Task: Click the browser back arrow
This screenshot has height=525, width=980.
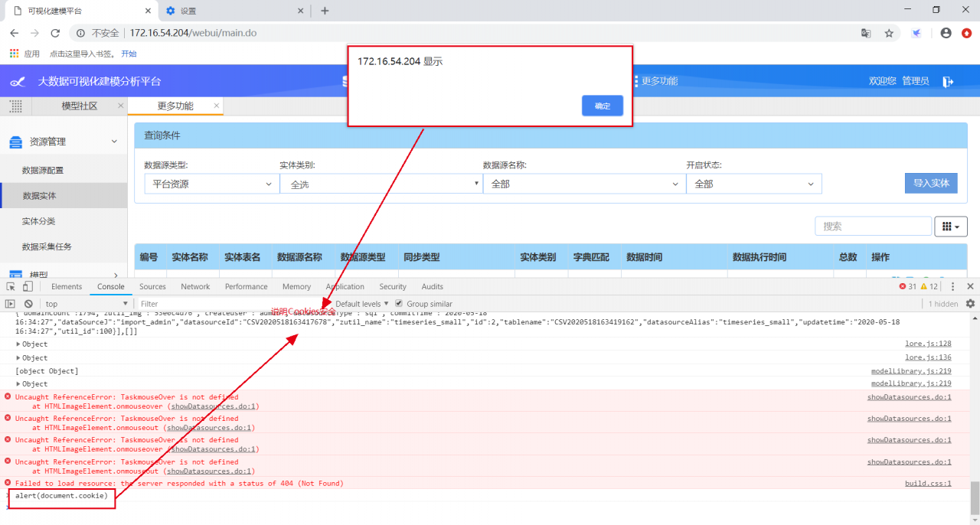Action: click(x=14, y=33)
